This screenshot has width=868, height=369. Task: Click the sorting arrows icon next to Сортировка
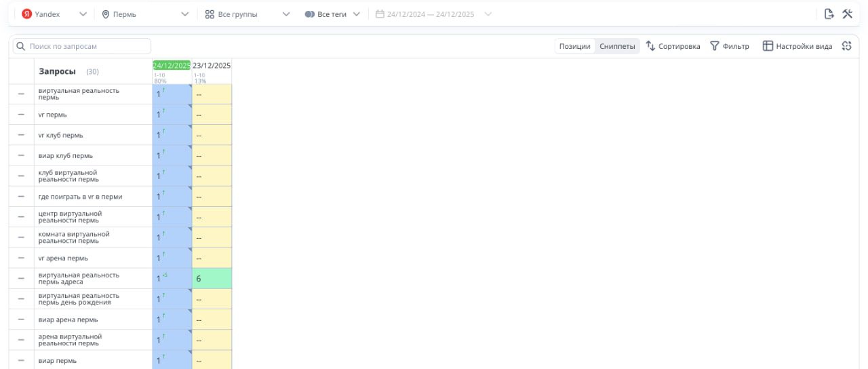(650, 46)
